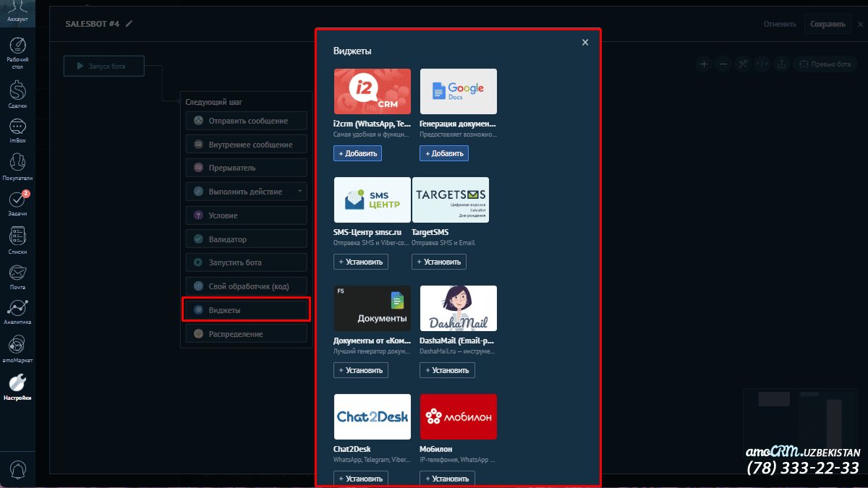Select the i2crm widget thumbnail
Image resolution: width=868 pixels, height=488 pixels.
click(372, 91)
